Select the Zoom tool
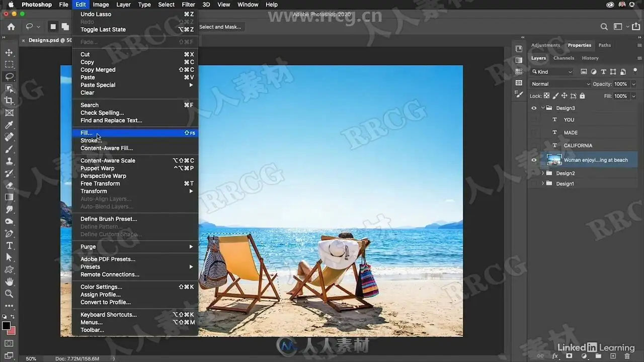644x362 pixels. point(9,294)
